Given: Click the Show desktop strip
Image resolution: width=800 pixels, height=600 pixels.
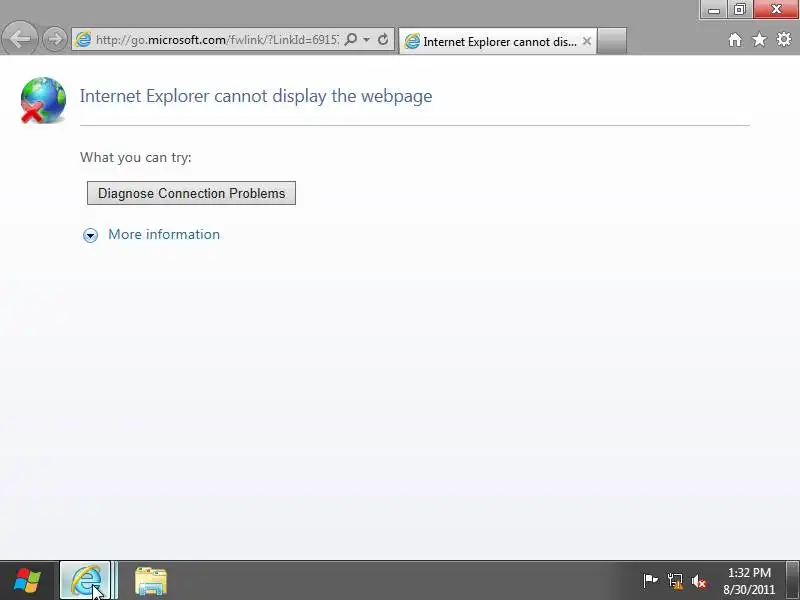Looking at the screenshot, I should 792,581.
